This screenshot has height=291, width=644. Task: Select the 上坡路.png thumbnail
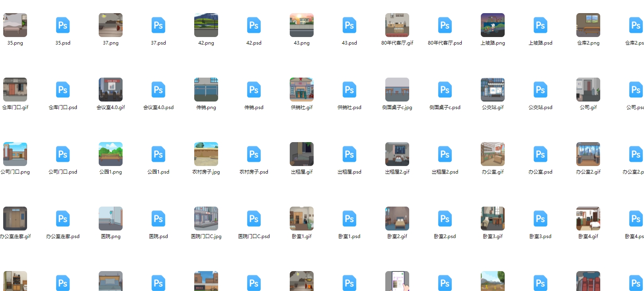[493, 25]
